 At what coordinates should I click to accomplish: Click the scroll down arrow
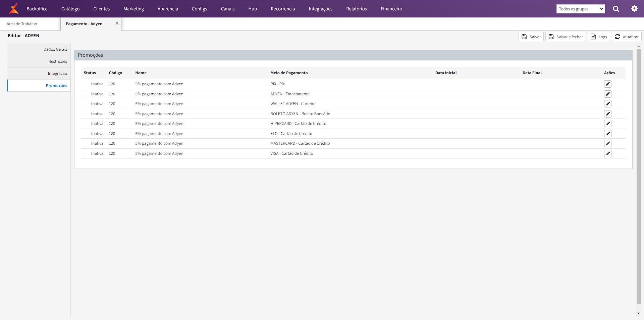tap(639, 313)
